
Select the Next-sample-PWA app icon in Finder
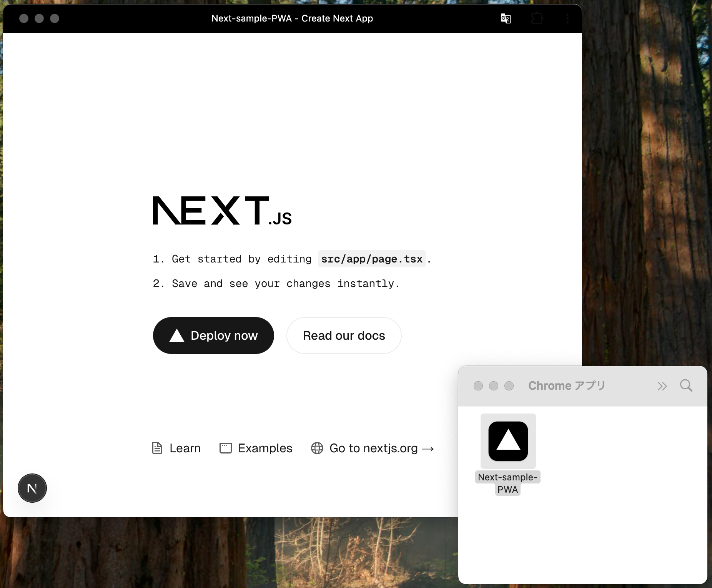[x=508, y=441]
